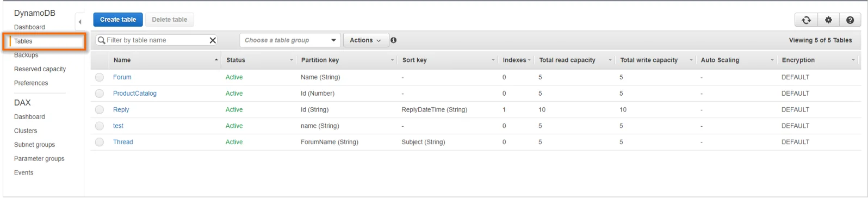The height and width of the screenshot is (198, 868).
Task: Open Indexes column header dropdown
Action: 529,60
